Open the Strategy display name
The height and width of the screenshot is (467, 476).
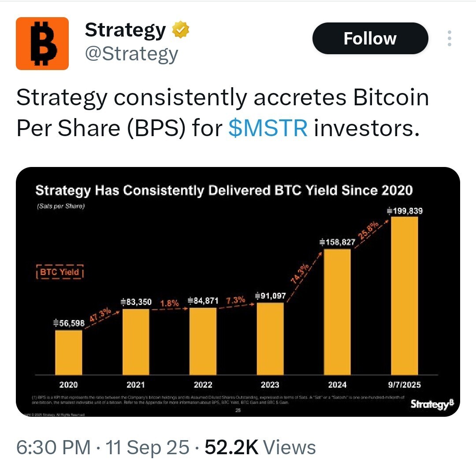[x=125, y=30]
